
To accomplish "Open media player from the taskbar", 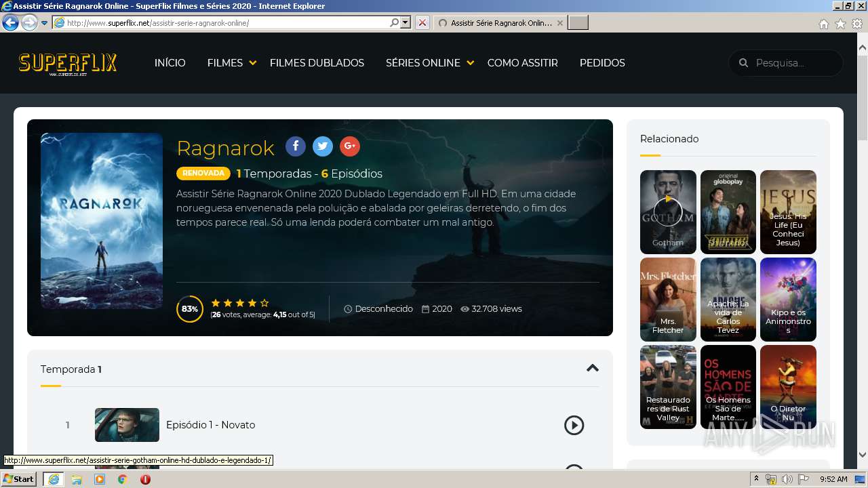I will (100, 479).
